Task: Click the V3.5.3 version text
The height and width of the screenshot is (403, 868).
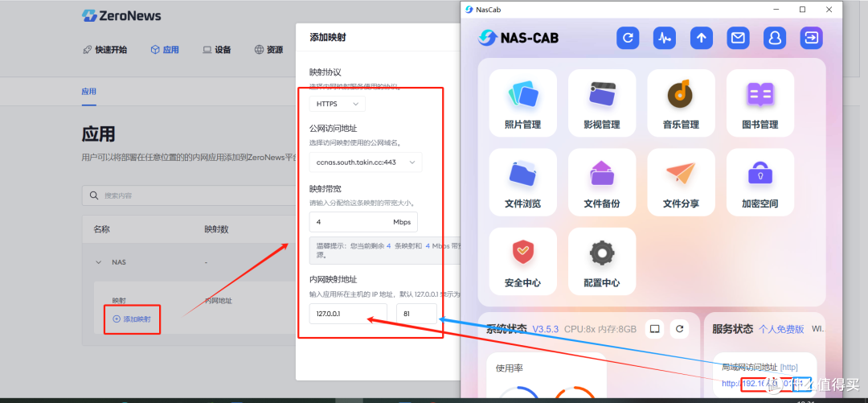Action: (545, 329)
